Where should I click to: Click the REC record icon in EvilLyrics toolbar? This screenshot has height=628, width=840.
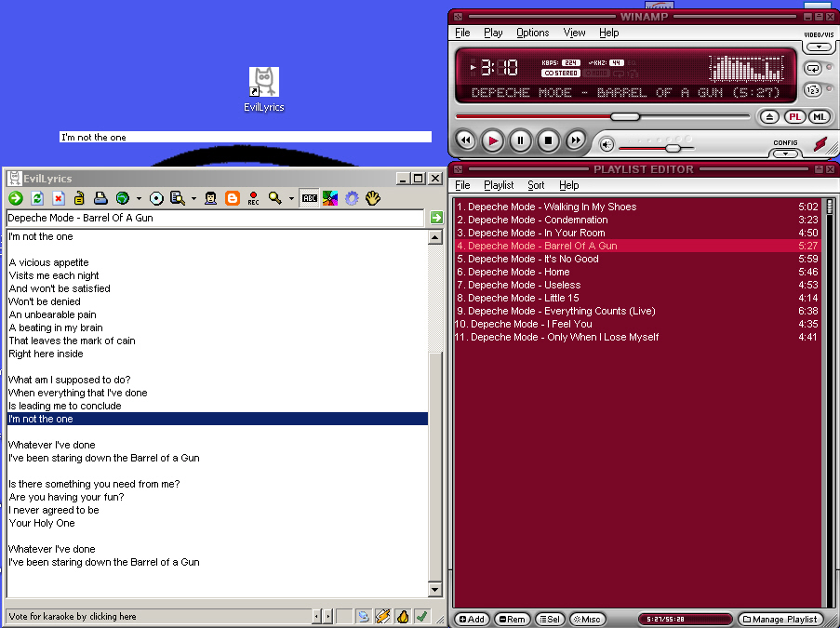[x=253, y=198]
